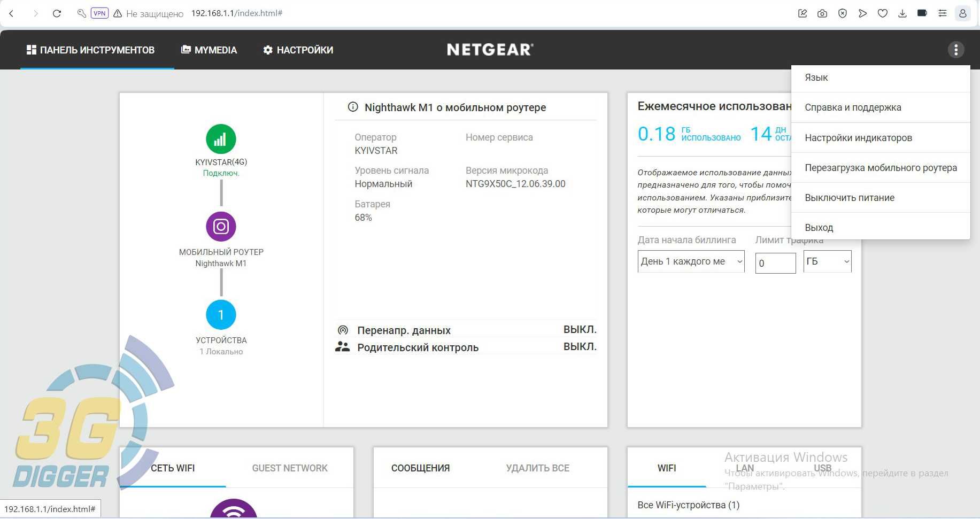Click the battery value 68%
This screenshot has width=980, height=519.
363,218
